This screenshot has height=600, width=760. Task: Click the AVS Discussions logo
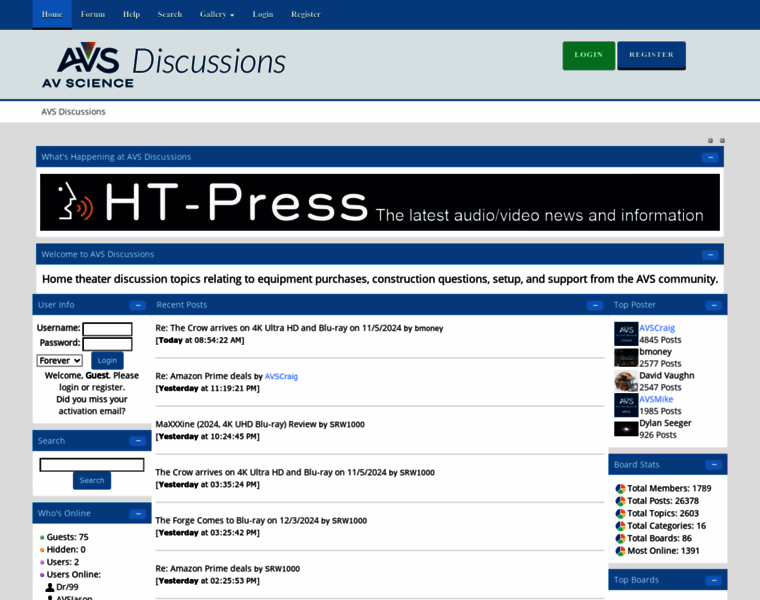164,65
